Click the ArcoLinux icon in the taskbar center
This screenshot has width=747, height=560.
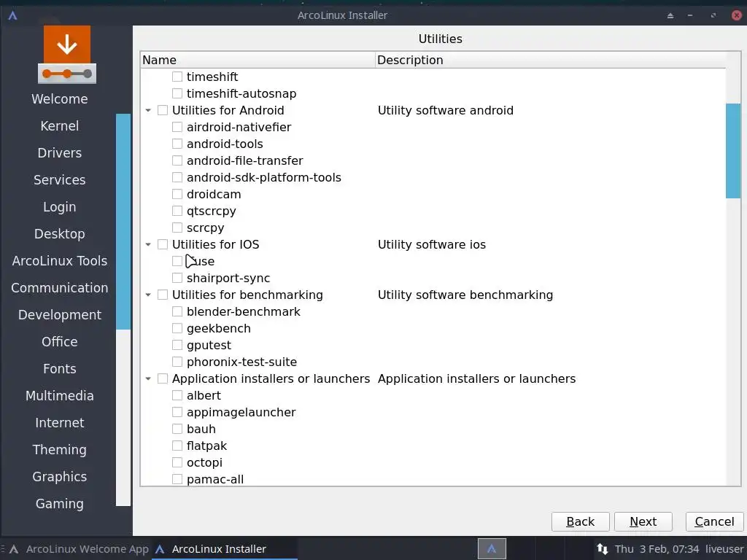pos(492,549)
